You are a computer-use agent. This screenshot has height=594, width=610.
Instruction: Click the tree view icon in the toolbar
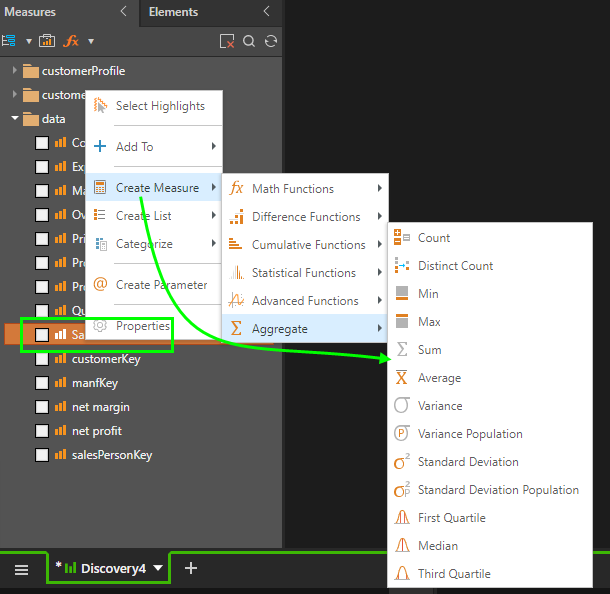(9, 41)
